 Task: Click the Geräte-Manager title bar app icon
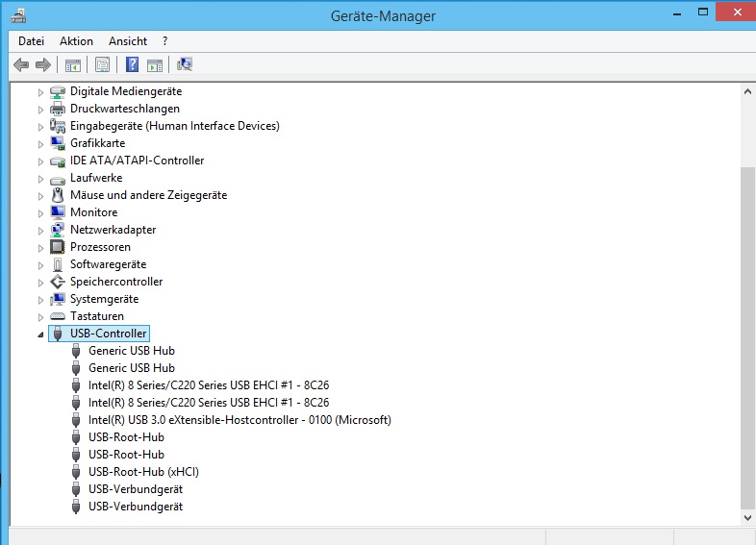pyautogui.click(x=19, y=16)
